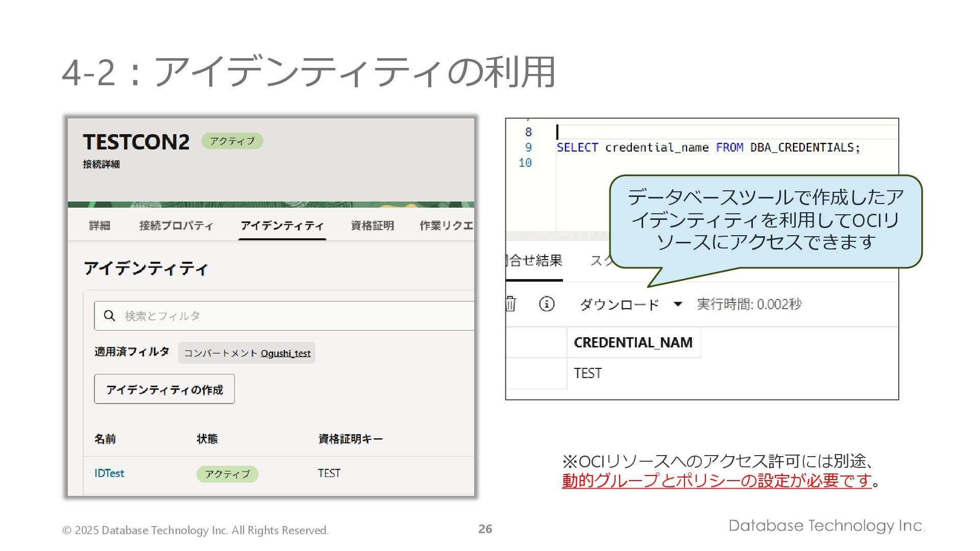Switch to 接続プロパティ tab
The width and height of the screenshot is (980, 551).
click(176, 226)
